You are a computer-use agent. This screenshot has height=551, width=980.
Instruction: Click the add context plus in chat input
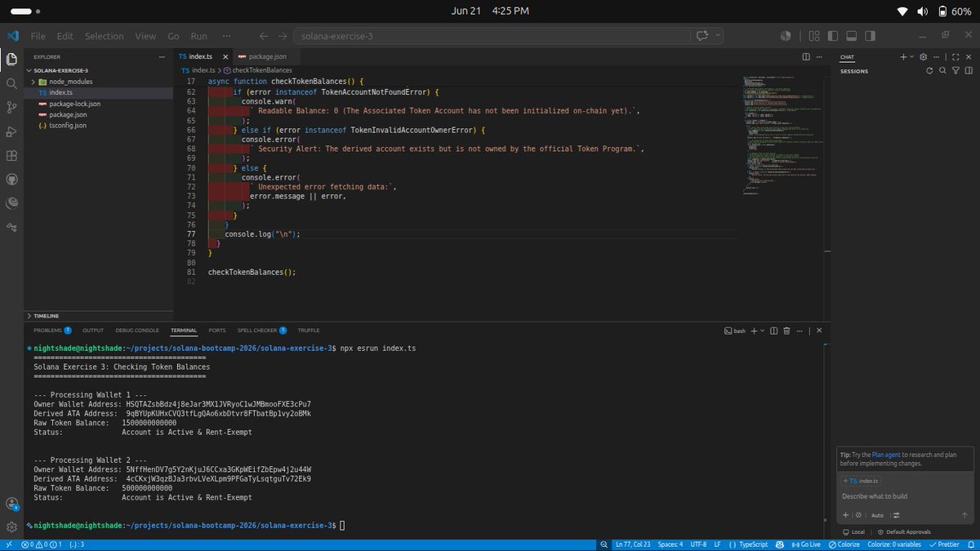pyautogui.click(x=846, y=515)
